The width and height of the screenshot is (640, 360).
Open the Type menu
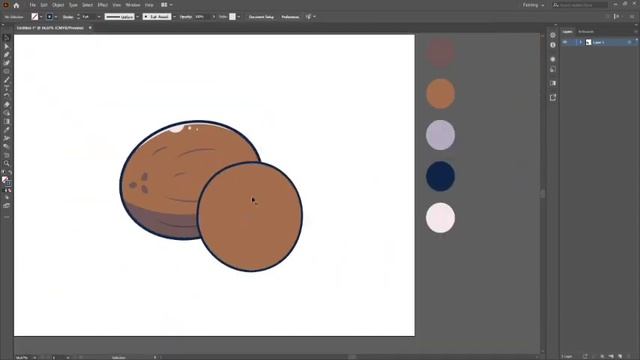(x=73, y=5)
